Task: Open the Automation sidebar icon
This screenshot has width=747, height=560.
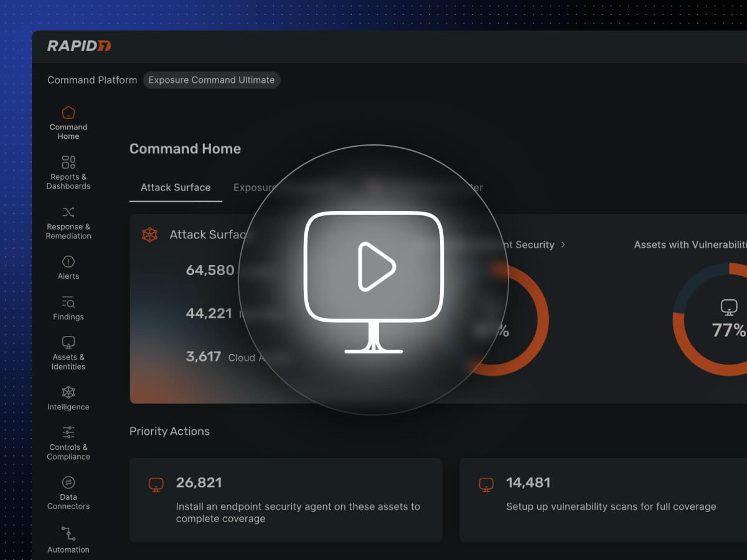Action: tap(68, 534)
